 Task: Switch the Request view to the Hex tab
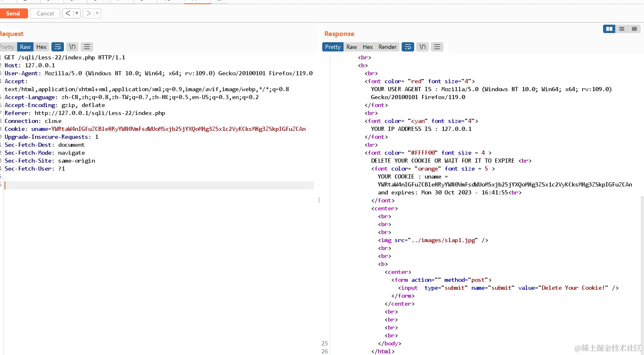[41, 47]
